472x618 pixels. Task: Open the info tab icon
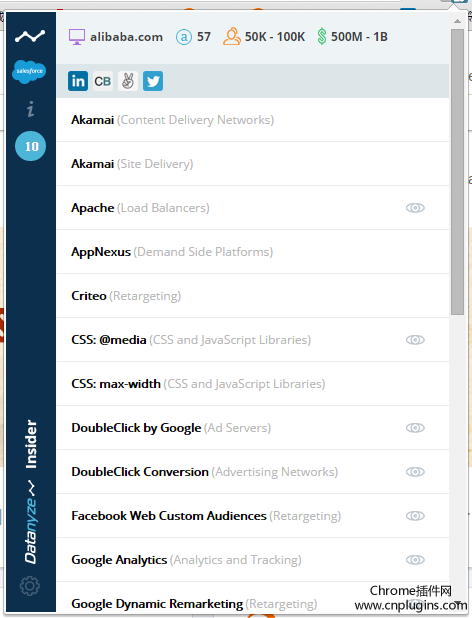[30, 109]
